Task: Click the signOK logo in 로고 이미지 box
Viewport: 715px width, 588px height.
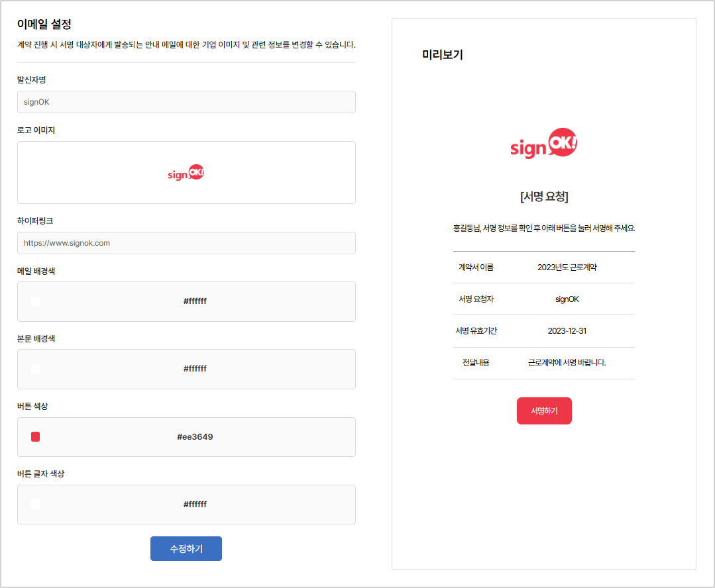Action: (x=186, y=172)
